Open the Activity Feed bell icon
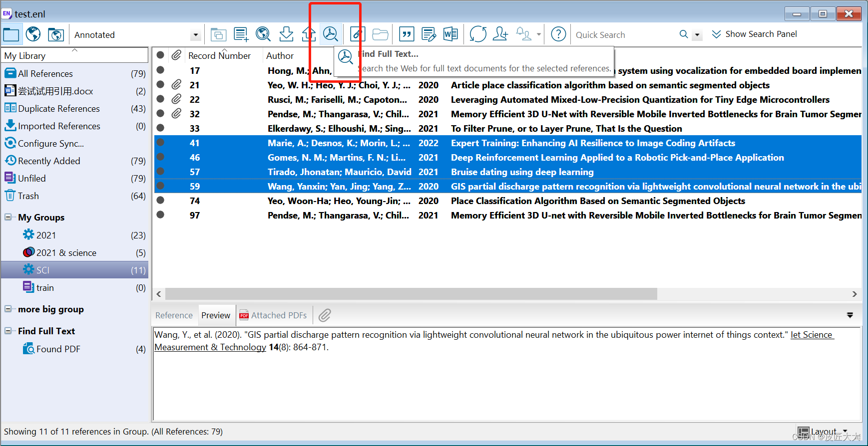The image size is (868, 446). point(523,34)
